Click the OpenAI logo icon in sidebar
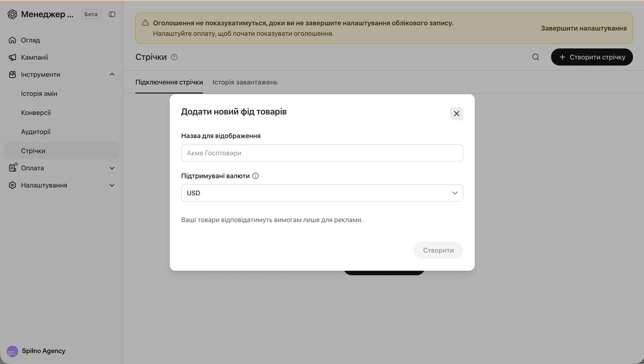This screenshot has height=364, width=644. pos(12,14)
